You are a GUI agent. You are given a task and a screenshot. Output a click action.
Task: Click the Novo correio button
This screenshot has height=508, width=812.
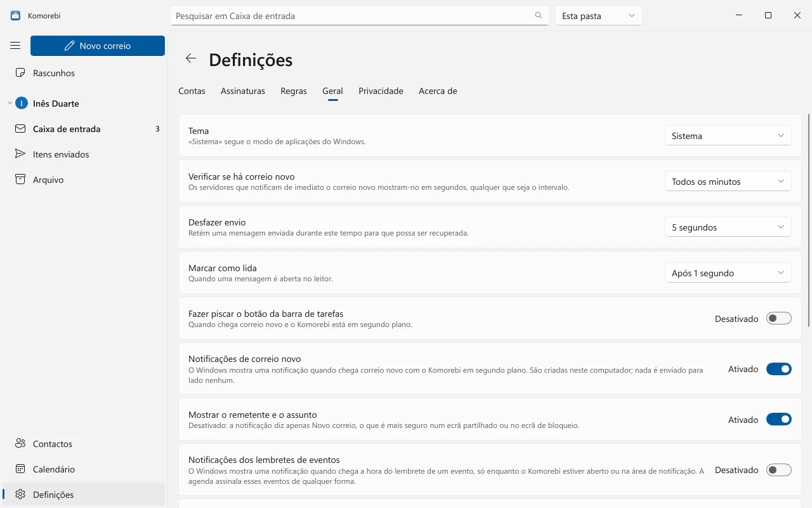(98, 46)
